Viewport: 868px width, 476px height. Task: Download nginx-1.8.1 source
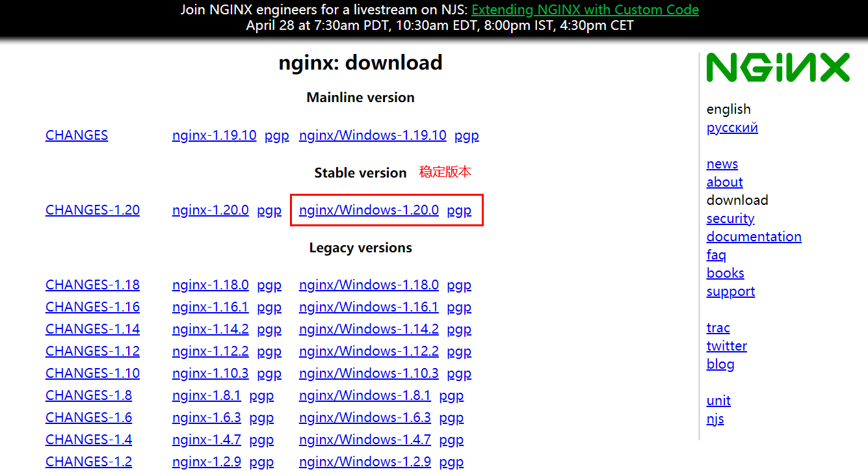pyautogui.click(x=207, y=395)
